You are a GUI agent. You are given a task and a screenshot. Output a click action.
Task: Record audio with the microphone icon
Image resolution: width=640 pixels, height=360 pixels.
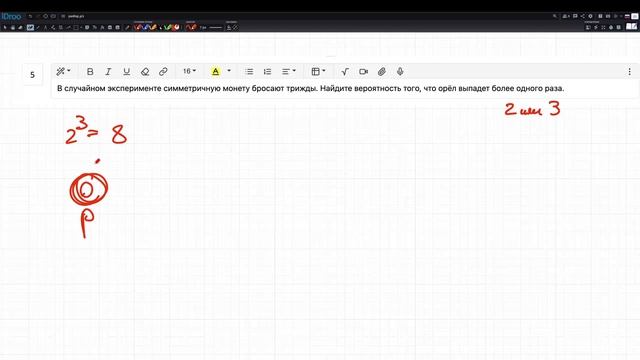400,71
